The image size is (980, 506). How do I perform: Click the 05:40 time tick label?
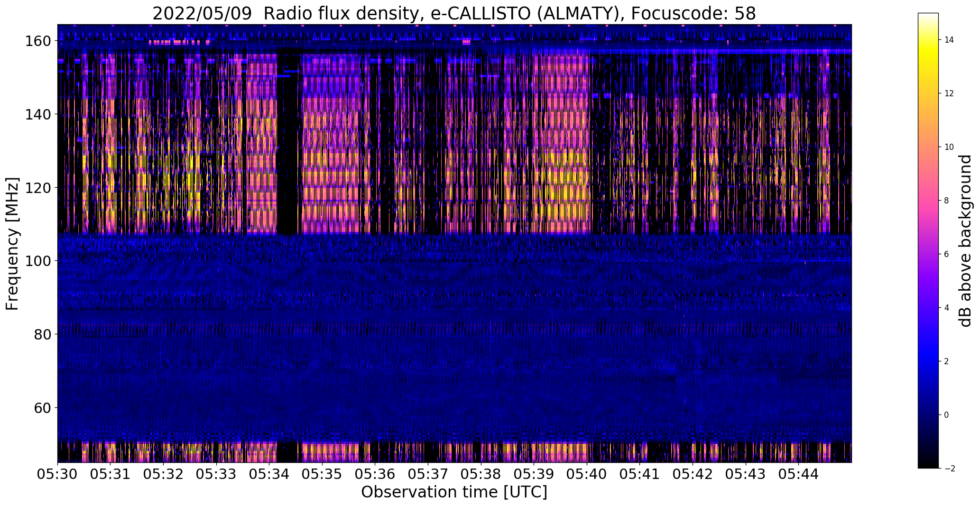pos(587,474)
